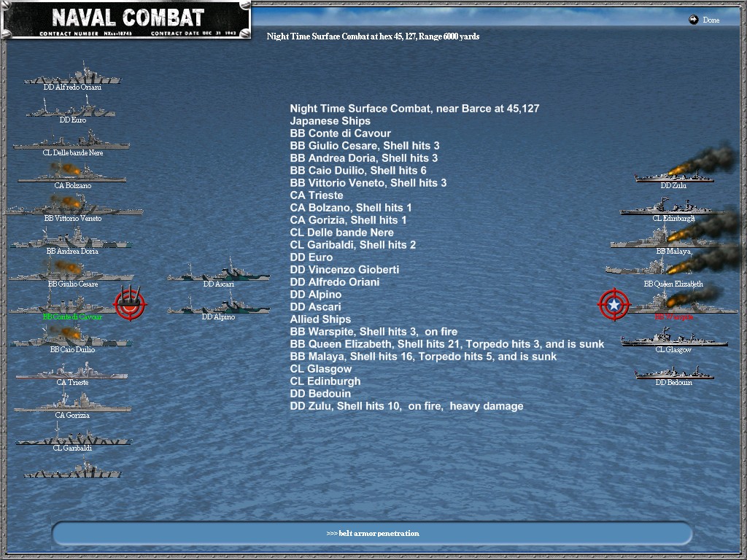Click the report line 'BB Conte di Cavour'
This screenshot has width=747, height=560.
pos(340,133)
